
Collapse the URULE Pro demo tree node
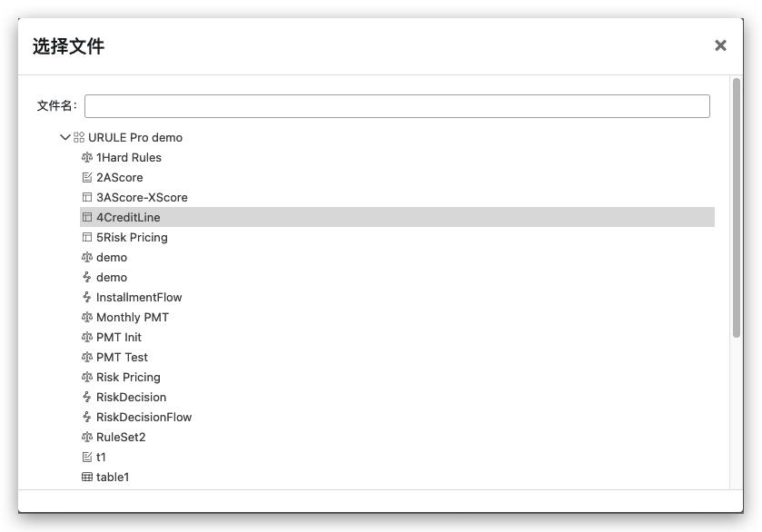coord(64,138)
